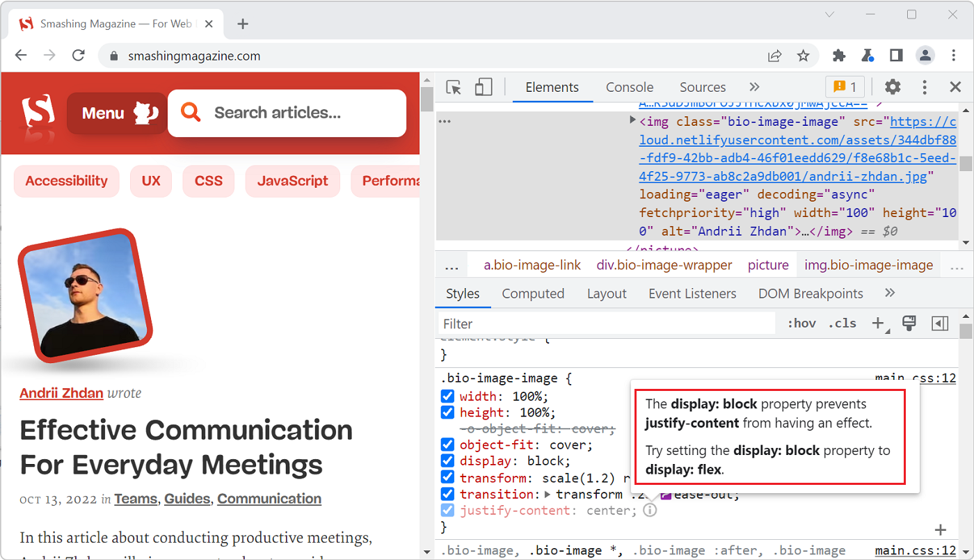Open the Computed styles tab
Viewport: 974px width, 560px height.
pos(533,293)
